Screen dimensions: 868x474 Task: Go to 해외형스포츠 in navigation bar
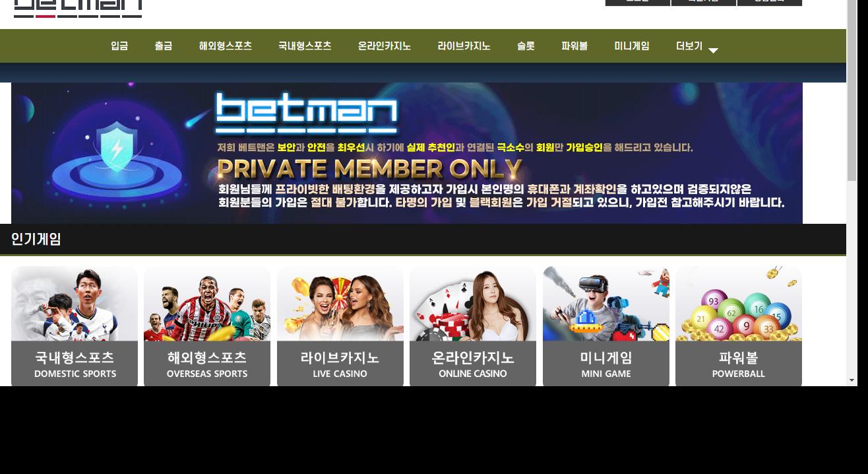[x=226, y=46]
